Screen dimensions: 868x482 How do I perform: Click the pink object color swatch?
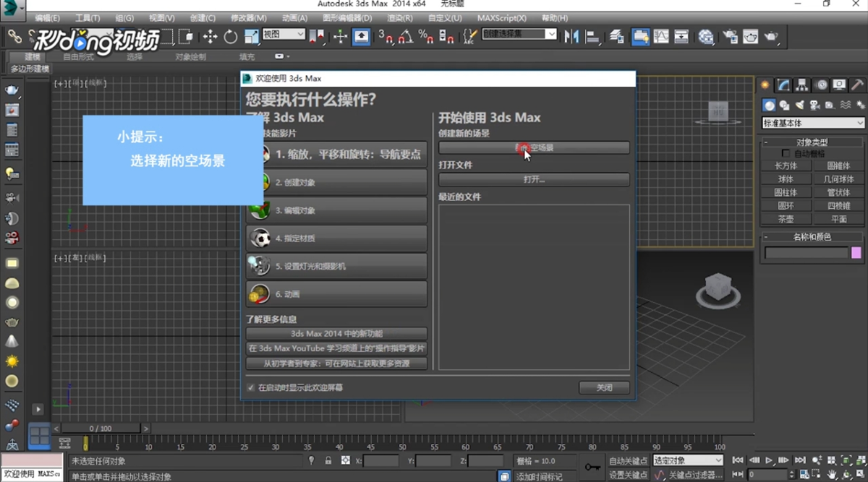pos(856,253)
